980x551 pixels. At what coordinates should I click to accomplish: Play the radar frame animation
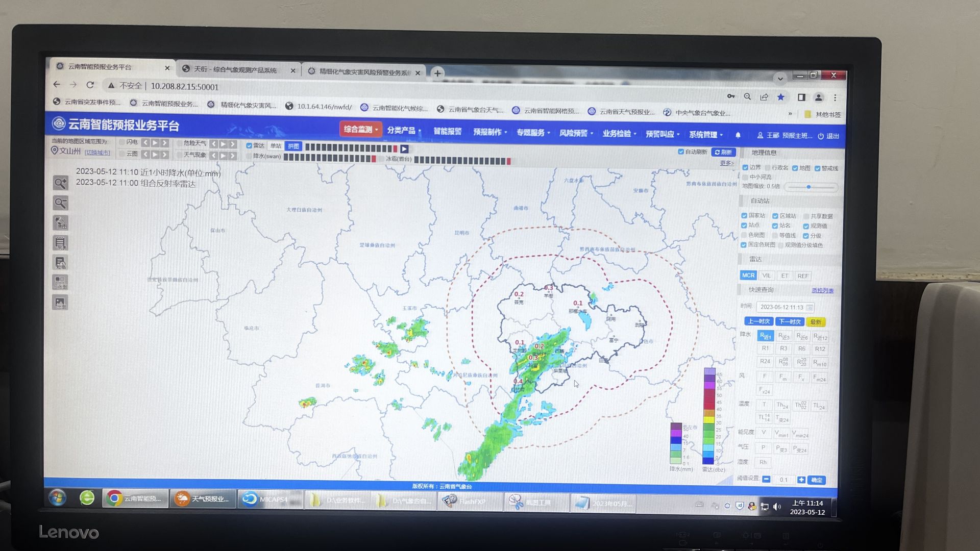(404, 149)
